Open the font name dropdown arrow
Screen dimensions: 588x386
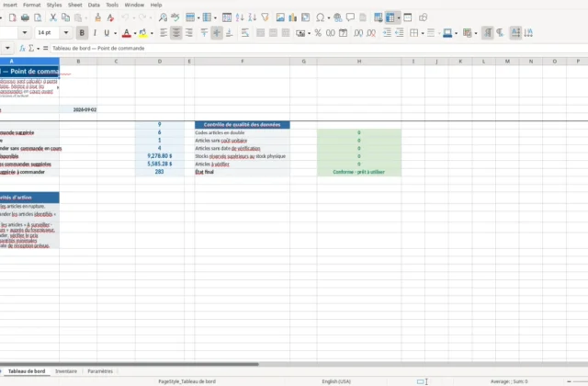pyautogui.click(x=25, y=33)
